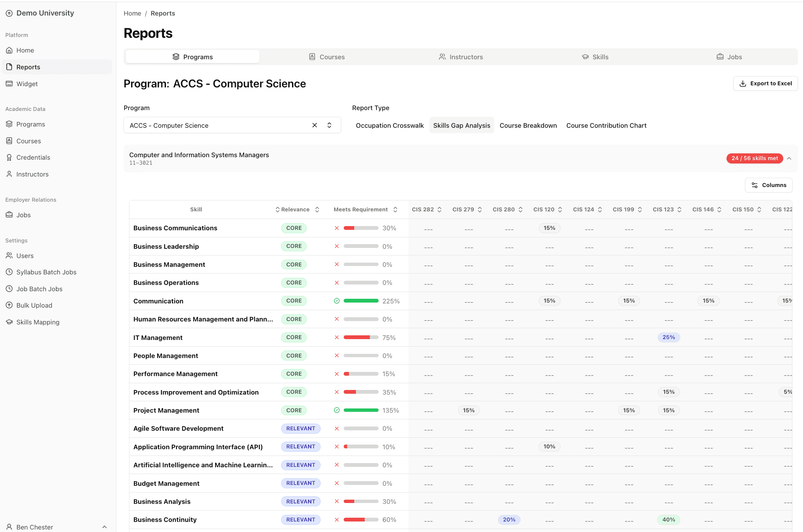Click the red X icon for IT Management

[337, 337]
